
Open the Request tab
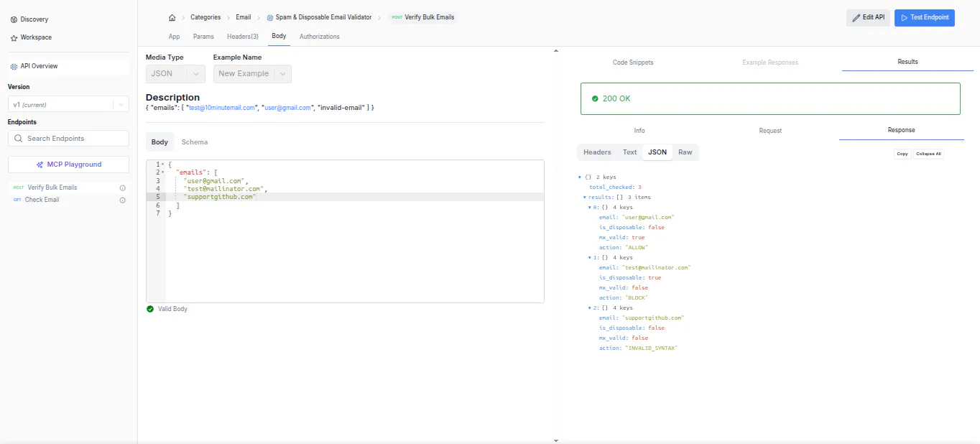point(770,131)
